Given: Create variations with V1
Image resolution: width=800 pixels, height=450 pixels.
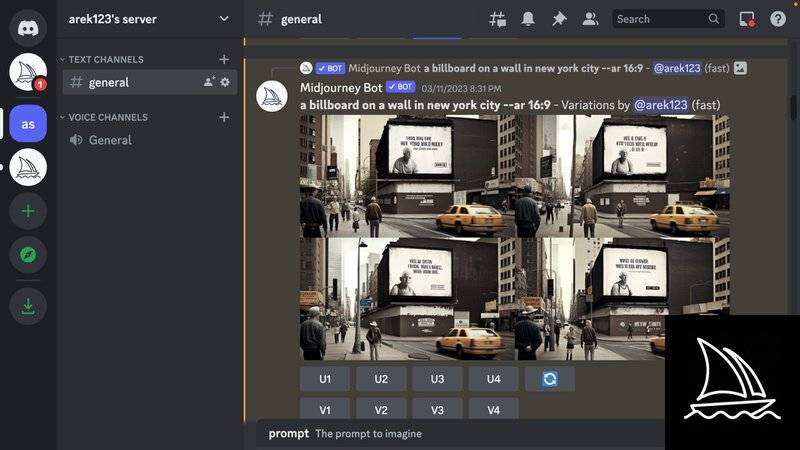Looking at the screenshot, I should point(325,409).
